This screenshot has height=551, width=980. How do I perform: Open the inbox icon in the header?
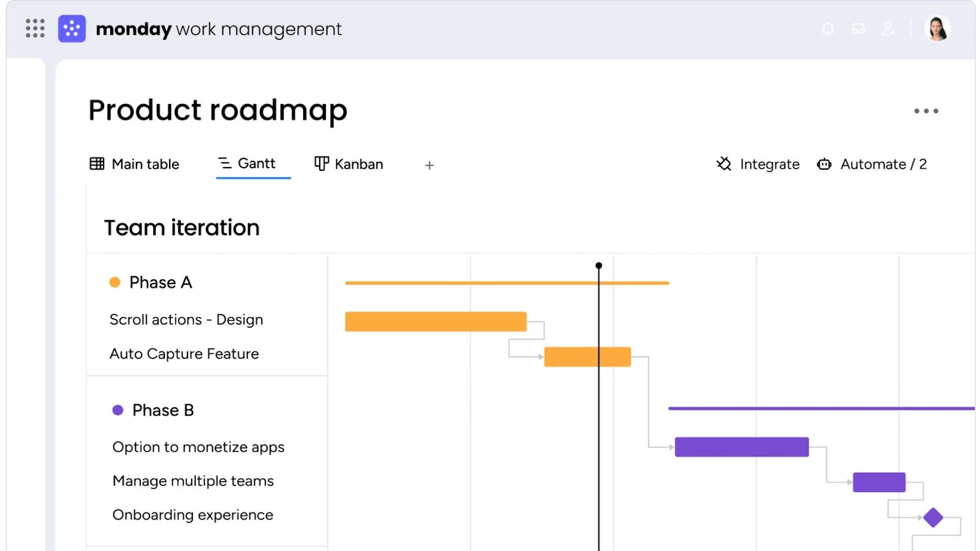[858, 29]
